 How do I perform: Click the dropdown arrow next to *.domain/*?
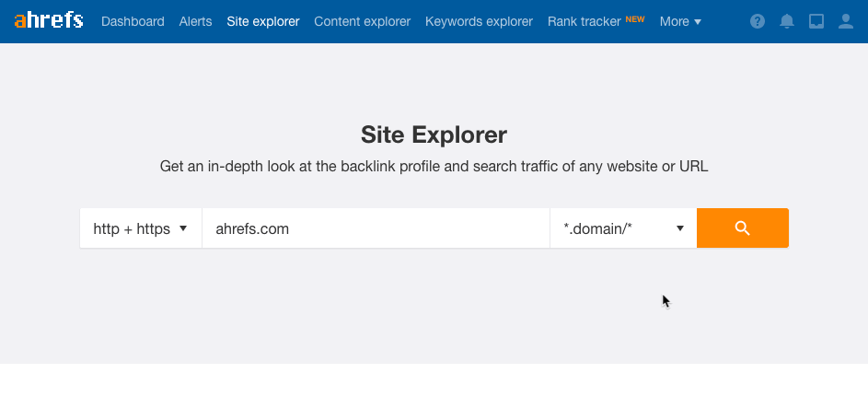[680, 228]
